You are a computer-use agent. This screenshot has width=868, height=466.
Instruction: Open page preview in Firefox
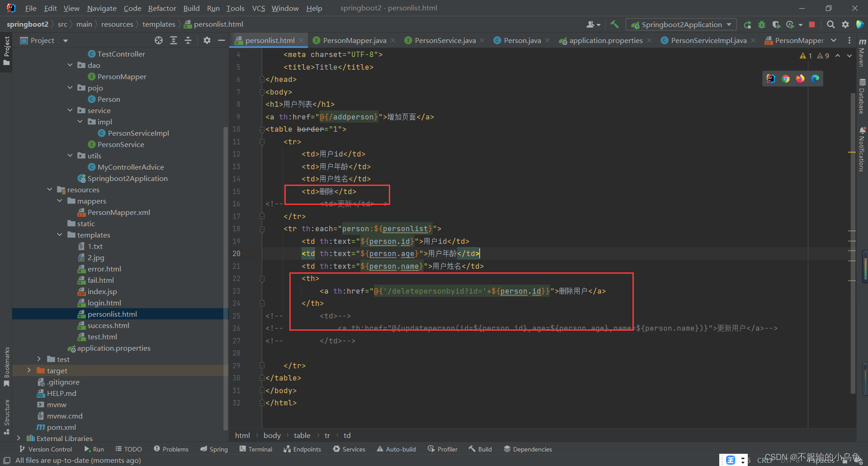pos(800,79)
